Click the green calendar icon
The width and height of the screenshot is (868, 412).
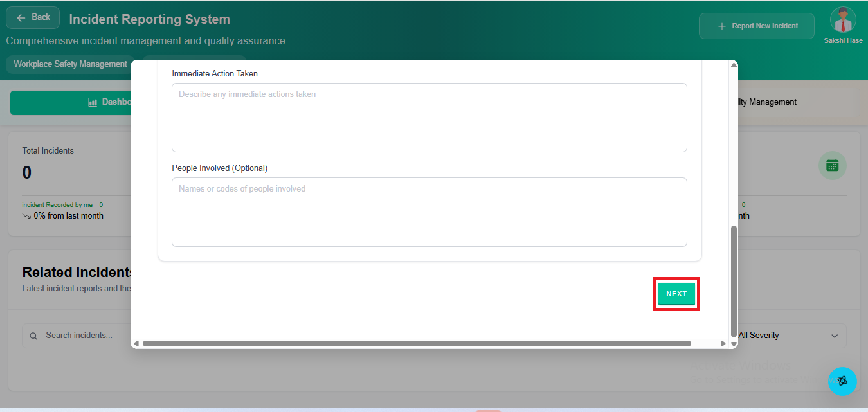832,165
